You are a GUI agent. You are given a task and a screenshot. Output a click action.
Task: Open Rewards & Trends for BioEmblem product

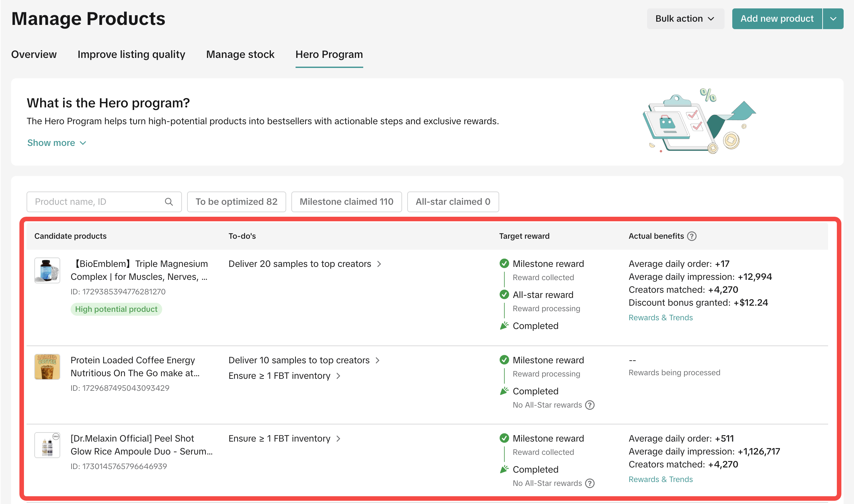(660, 317)
